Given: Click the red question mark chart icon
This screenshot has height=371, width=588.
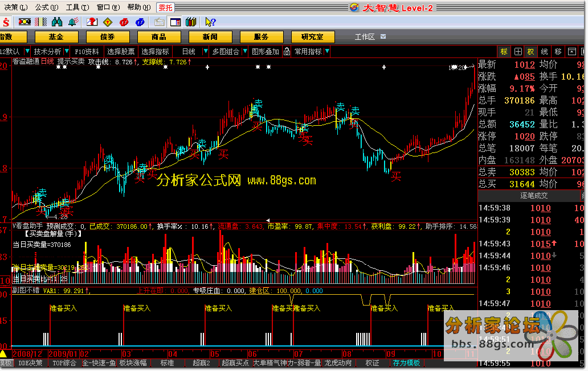Looking at the screenshot, I should (92, 22).
